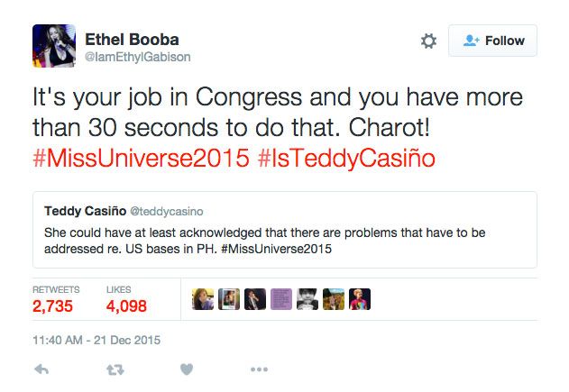The height and width of the screenshot is (392, 569).
Task: Follow Ethel Booba
Action: tap(492, 41)
